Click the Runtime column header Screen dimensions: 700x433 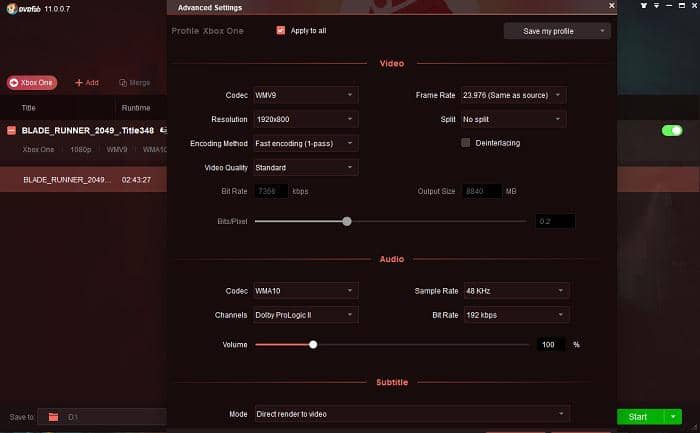coord(136,108)
